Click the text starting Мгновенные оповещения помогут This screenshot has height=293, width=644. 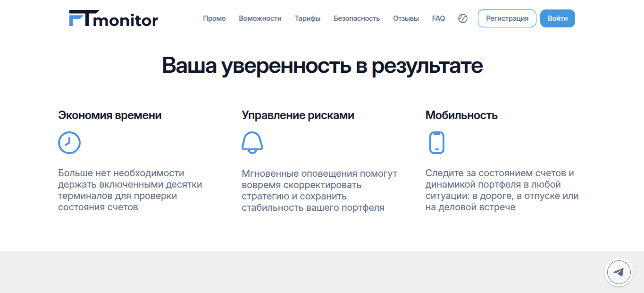[x=319, y=190]
